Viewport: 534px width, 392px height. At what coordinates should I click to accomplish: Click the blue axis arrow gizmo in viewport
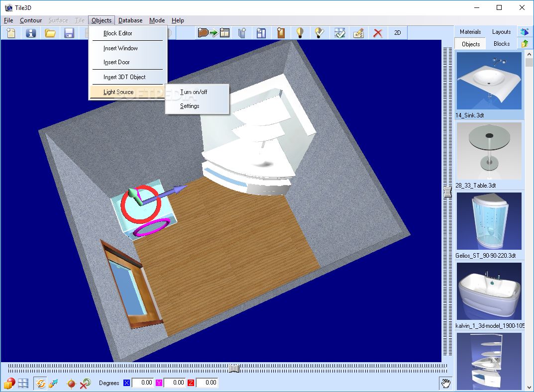pos(164,195)
